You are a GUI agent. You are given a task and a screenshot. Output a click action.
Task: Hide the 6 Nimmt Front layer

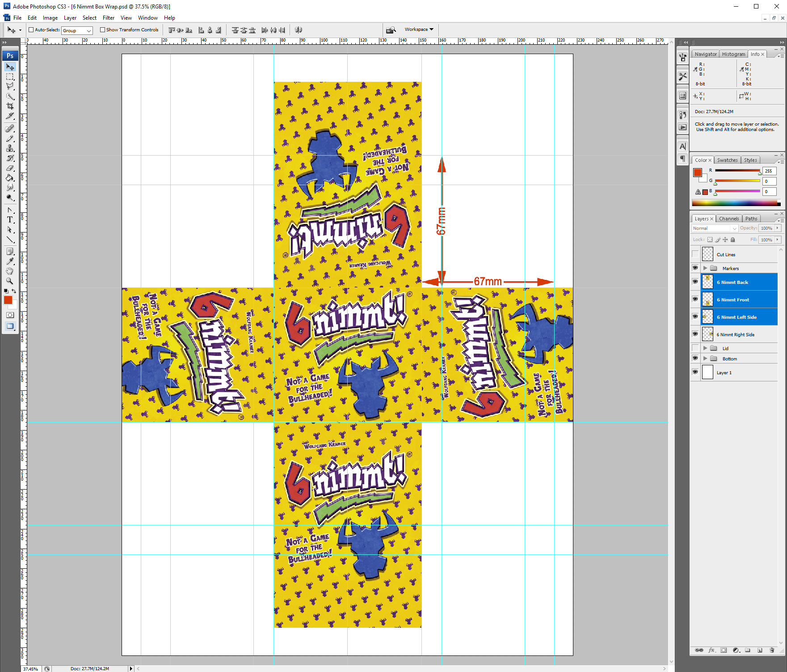695,299
